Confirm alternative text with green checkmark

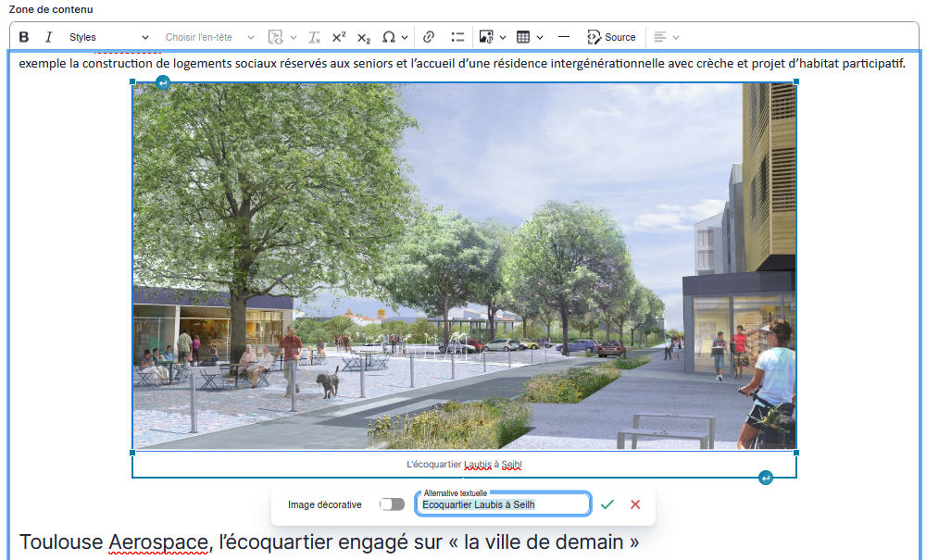pos(607,504)
